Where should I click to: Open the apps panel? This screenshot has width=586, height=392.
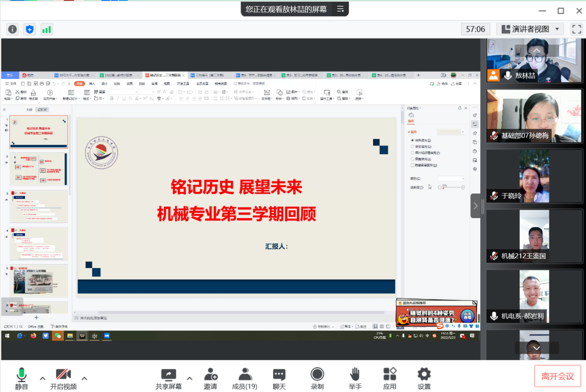[390, 375]
